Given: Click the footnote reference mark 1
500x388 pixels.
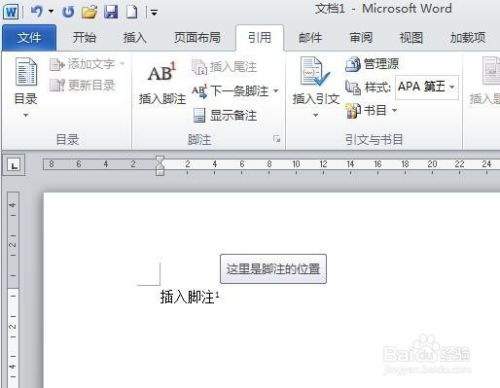Looking at the screenshot, I should 217,295.
